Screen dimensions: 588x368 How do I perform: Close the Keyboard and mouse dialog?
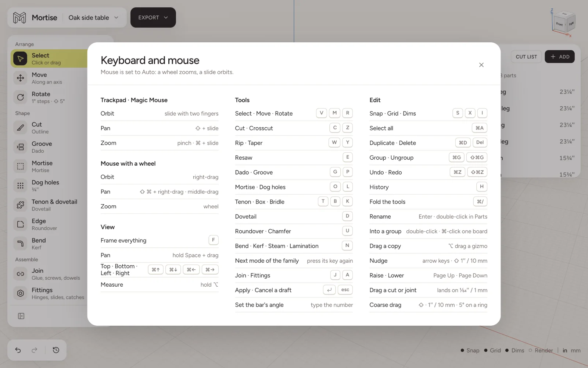click(x=481, y=65)
